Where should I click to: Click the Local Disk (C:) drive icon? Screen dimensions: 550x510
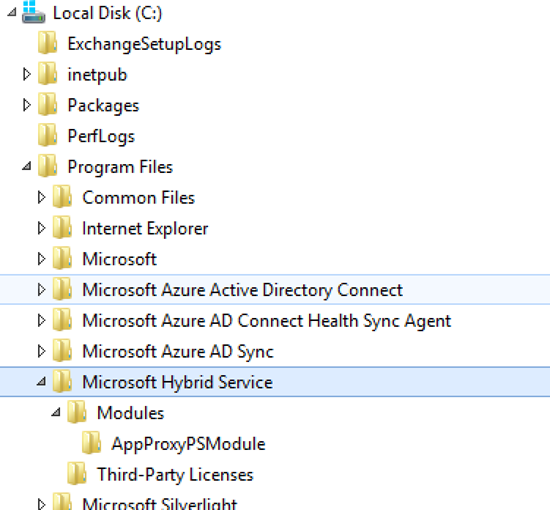[33, 12]
